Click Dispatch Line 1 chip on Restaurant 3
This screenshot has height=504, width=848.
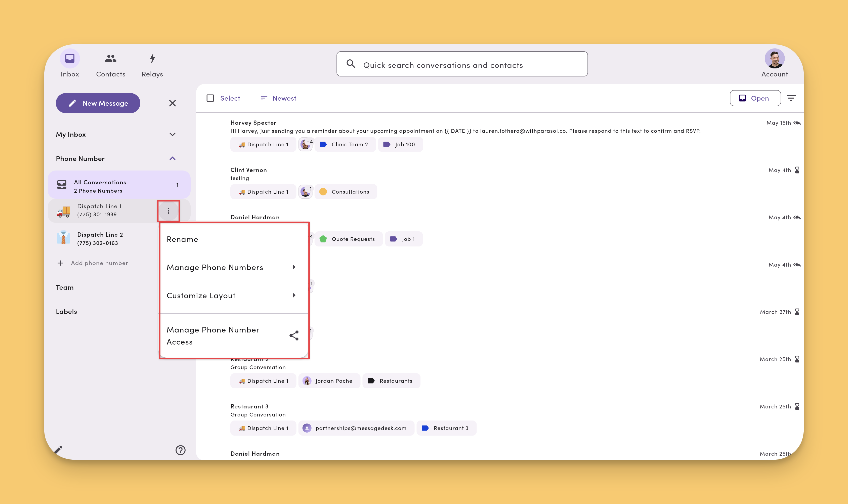click(263, 428)
